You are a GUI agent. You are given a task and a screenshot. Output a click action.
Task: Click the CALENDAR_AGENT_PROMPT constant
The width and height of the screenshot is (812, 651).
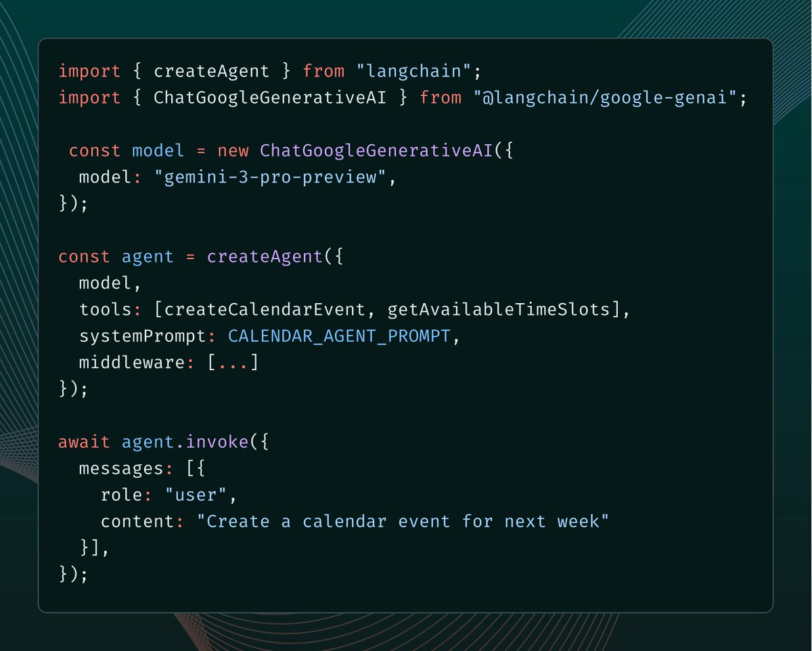pos(339,336)
